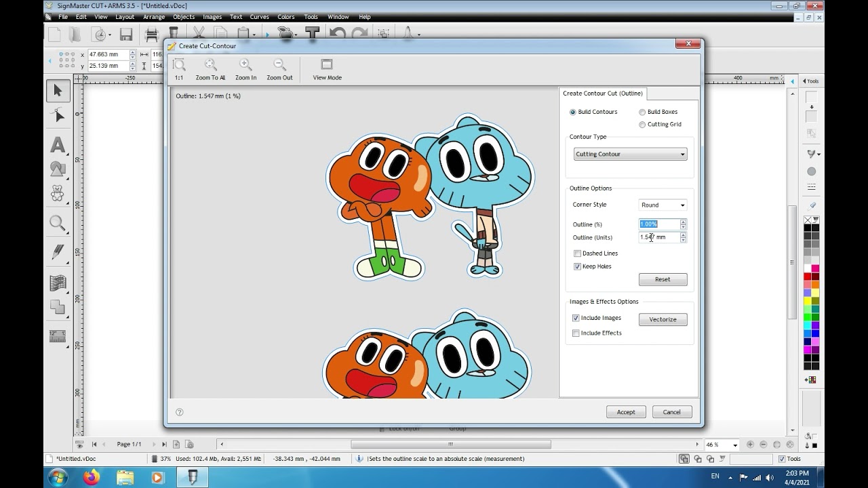The width and height of the screenshot is (868, 488).
Task: Enable the Include Effects checkbox
Action: (576, 333)
